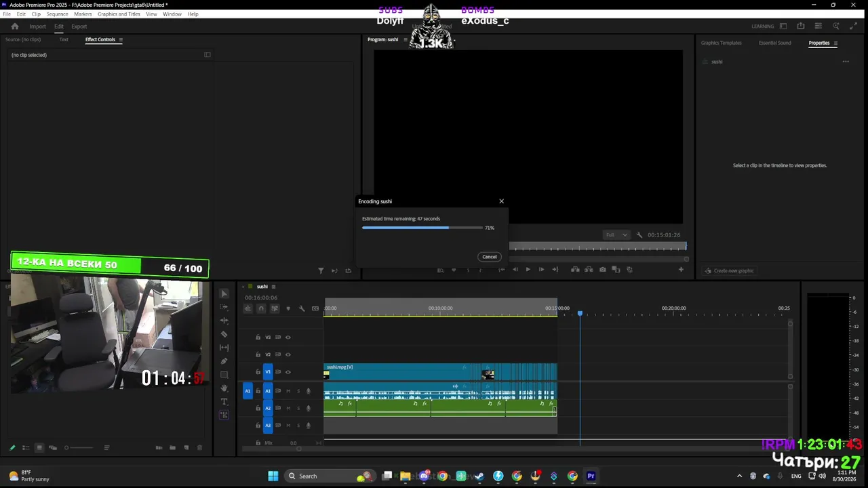
Task: Select the Track Select Forward tool
Action: (x=224, y=307)
